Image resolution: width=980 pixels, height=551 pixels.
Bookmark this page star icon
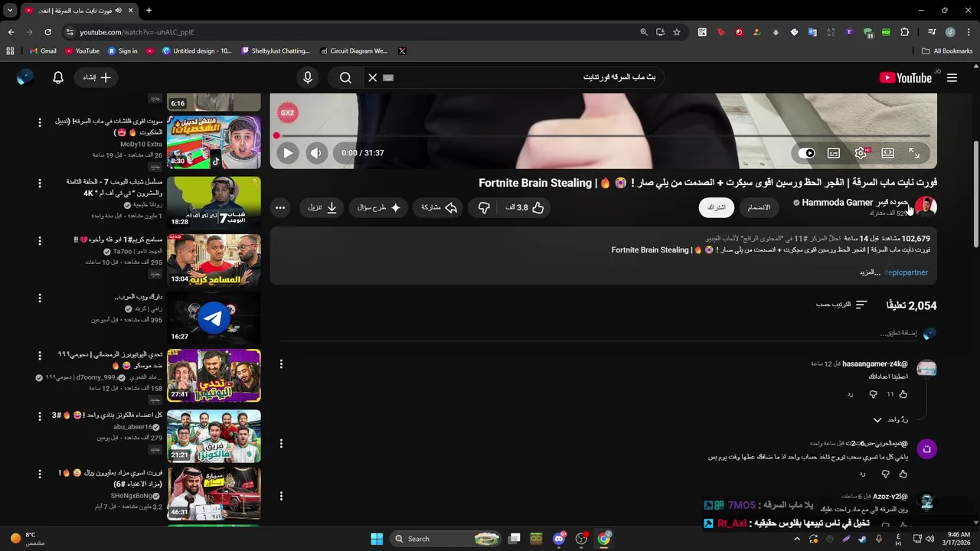pos(677,32)
